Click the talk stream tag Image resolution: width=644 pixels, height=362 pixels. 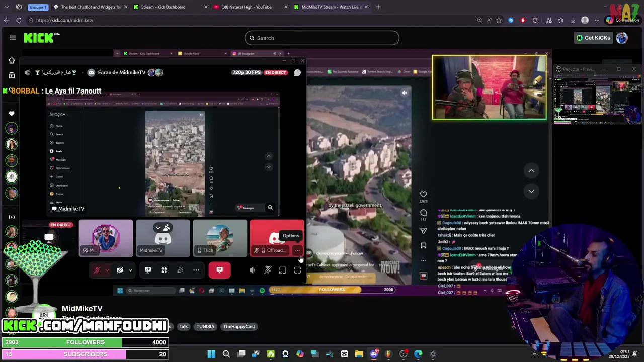184,327
